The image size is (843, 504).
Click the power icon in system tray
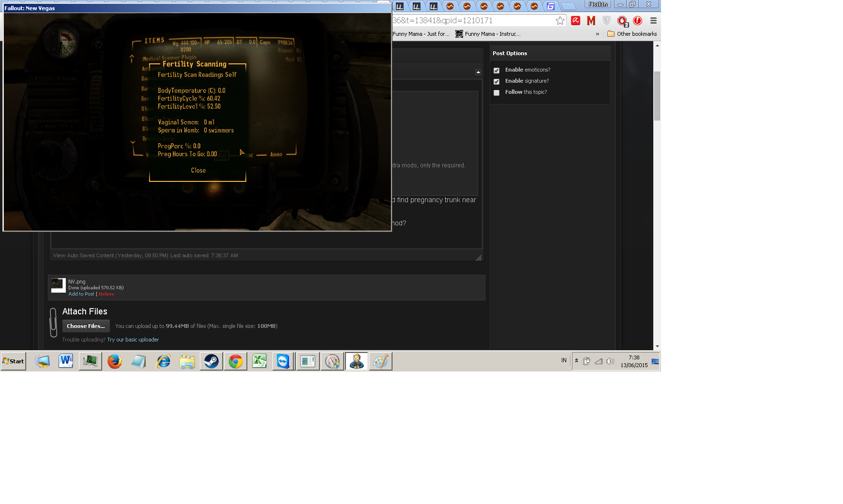587,361
